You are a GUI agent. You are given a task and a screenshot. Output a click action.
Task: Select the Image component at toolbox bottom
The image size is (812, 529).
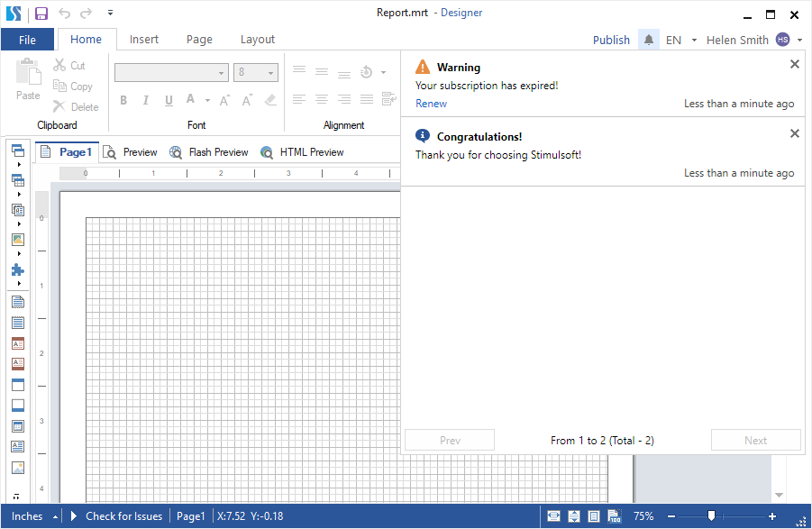(x=18, y=468)
